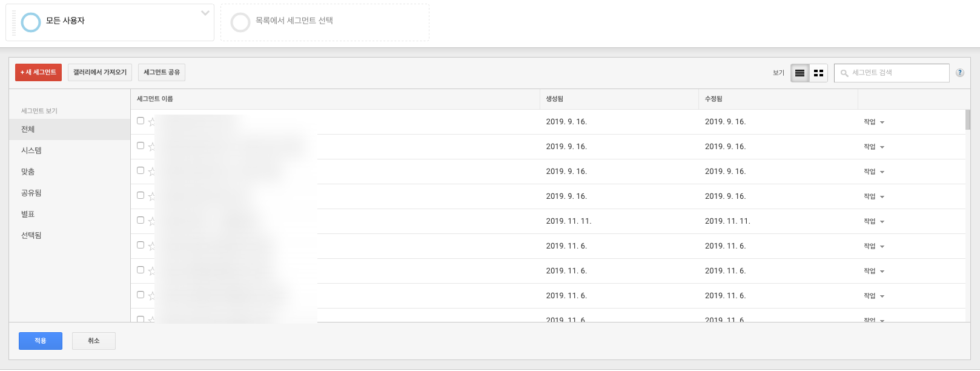
Task: Star the first segment in the list
Action: (x=151, y=122)
